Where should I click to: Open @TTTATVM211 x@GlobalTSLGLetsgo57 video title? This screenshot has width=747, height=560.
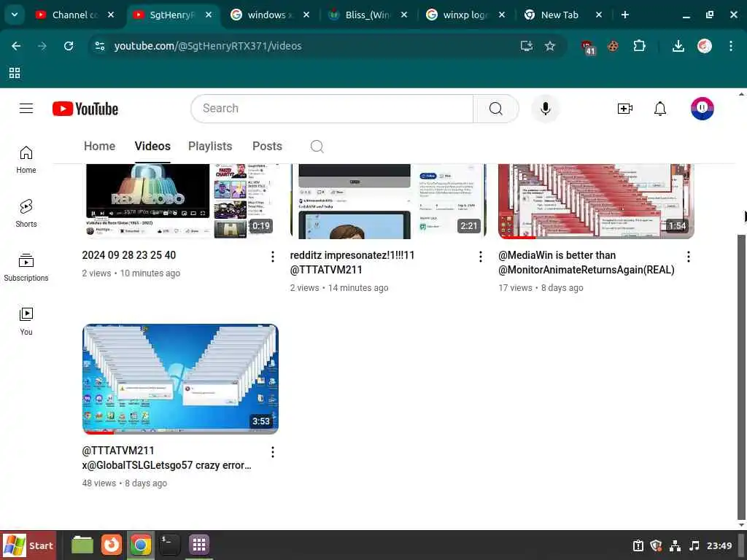tap(166, 458)
